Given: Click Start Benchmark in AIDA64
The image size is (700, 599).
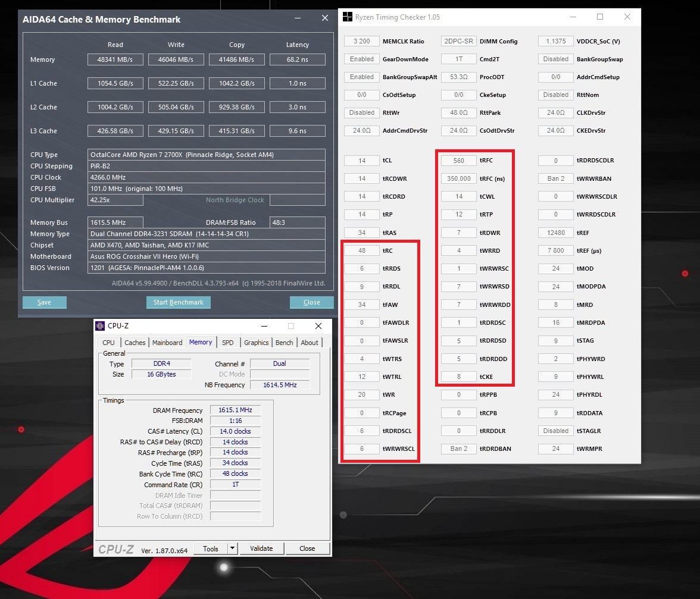Looking at the screenshot, I should point(179,302).
